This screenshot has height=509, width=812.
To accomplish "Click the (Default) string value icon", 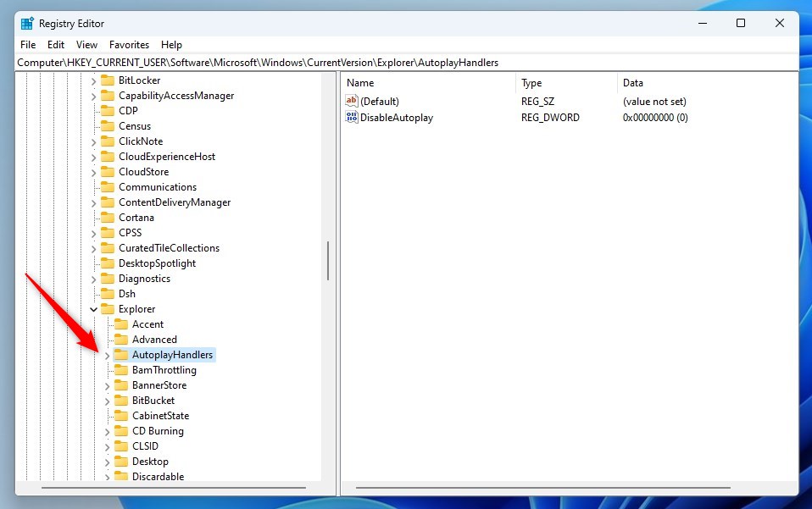I will (x=352, y=101).
